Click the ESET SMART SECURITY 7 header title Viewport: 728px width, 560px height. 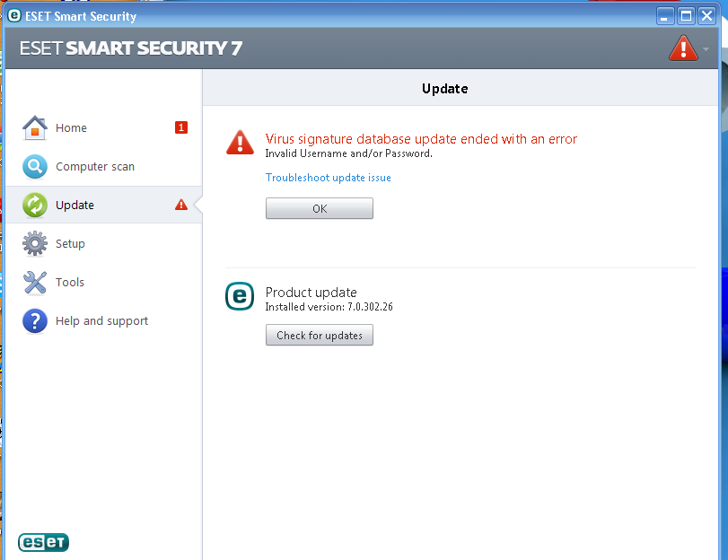pyautogui.click(x=131, y=48)
